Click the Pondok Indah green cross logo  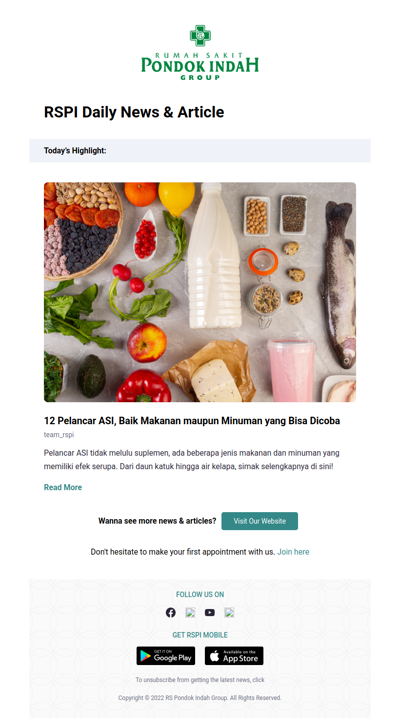point(200,35)
